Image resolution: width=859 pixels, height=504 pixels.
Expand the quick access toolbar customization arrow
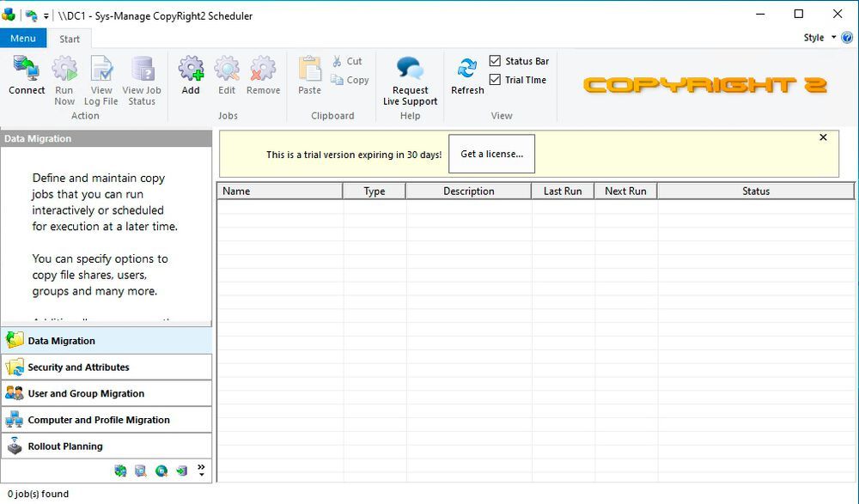click(47, 15)
